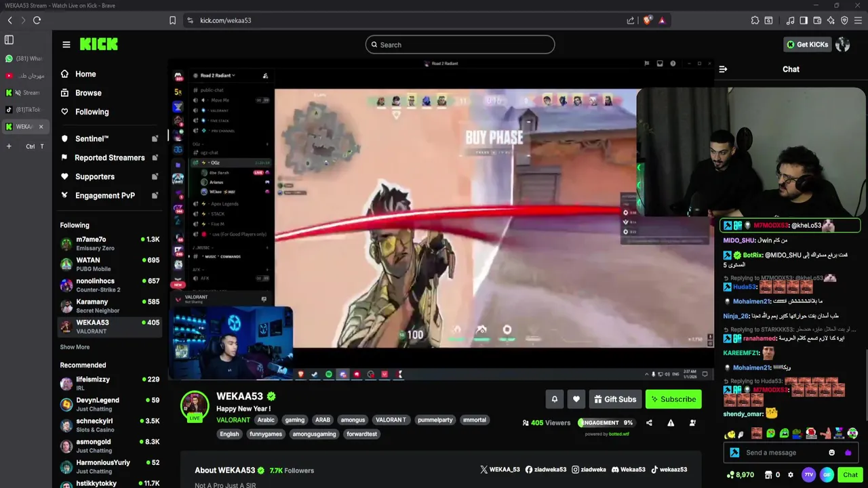
Task: Click the 7TV button below chat
Action: 808,475
